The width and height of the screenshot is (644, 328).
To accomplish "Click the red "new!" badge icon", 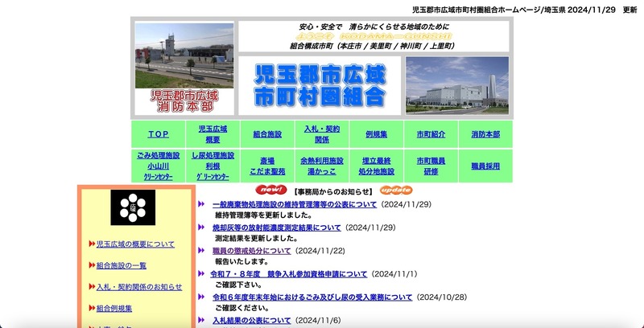I will click(271, 190).
